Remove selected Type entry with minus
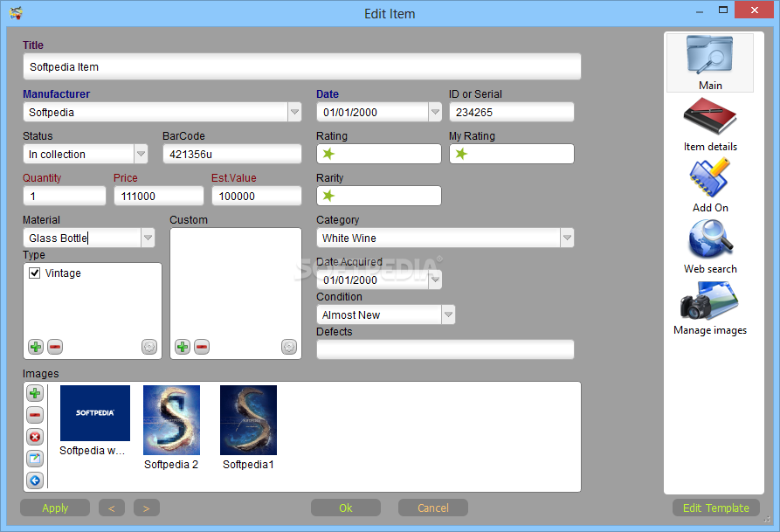This screenshot has width=780, height=532. pos(55,347)
